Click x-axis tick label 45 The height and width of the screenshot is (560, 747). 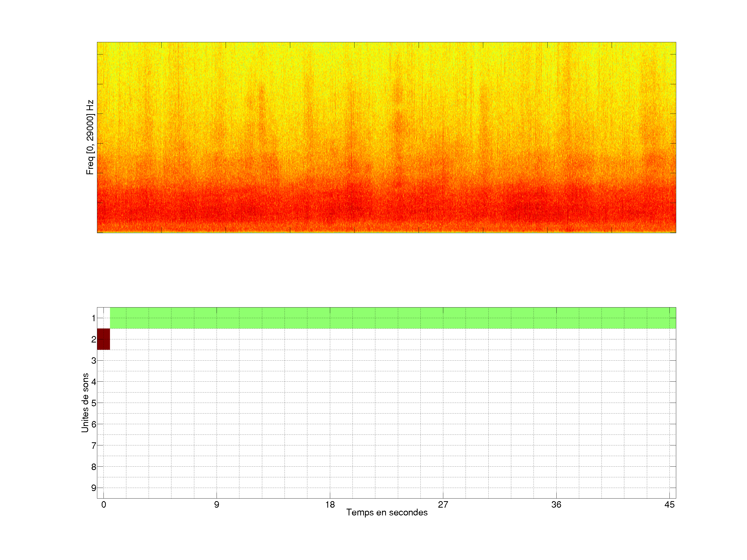tap(669, 505)
